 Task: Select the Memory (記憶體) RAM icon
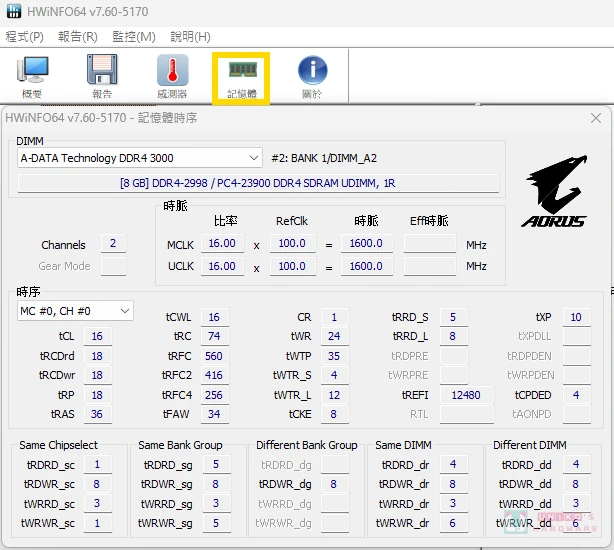coord(241,78)
